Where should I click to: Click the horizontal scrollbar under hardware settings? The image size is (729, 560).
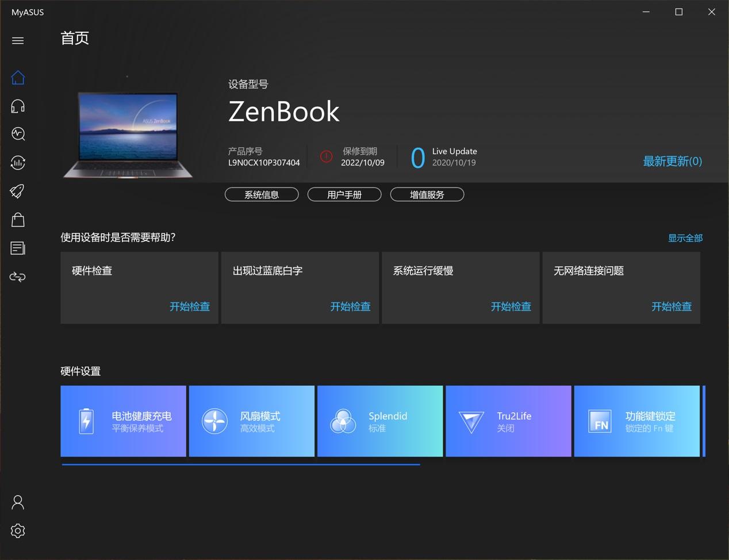241,465
